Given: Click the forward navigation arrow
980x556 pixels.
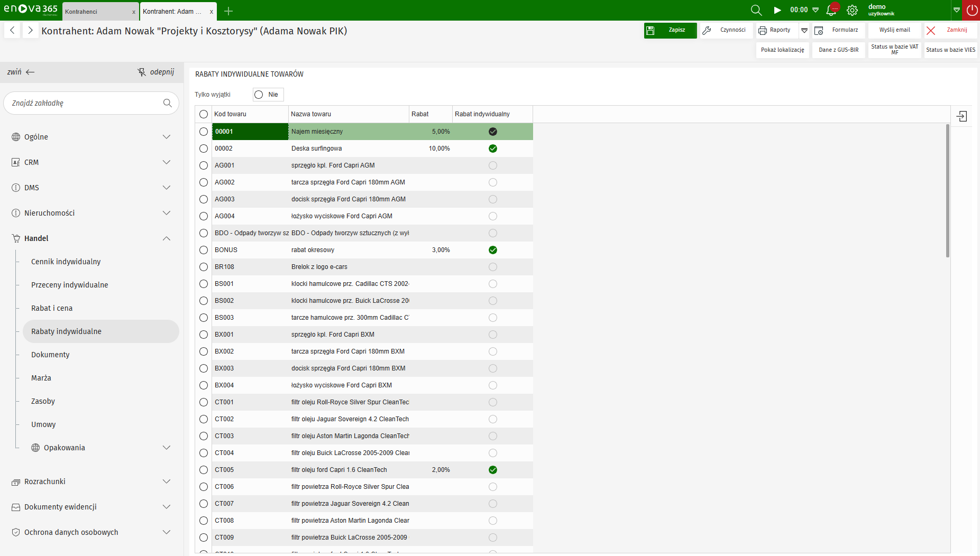Looking at the screenshot, I should pyautogui.click(x=30, y=31).
